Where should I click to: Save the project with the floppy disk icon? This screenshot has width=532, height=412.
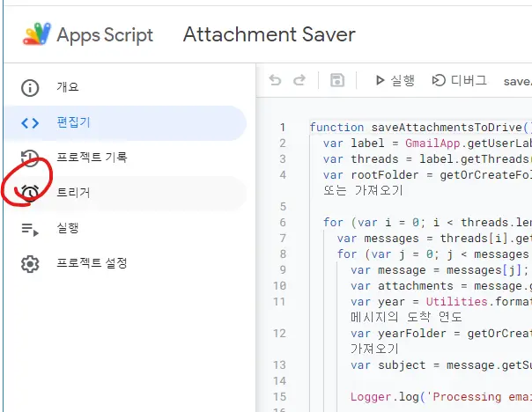pos(336,81)
